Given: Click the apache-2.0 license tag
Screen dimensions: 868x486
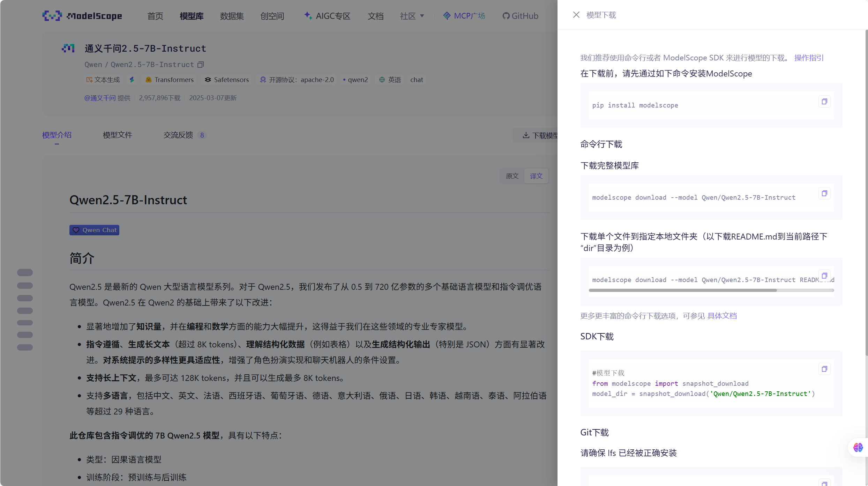Looking at the screenshot, I should (297, 80).
